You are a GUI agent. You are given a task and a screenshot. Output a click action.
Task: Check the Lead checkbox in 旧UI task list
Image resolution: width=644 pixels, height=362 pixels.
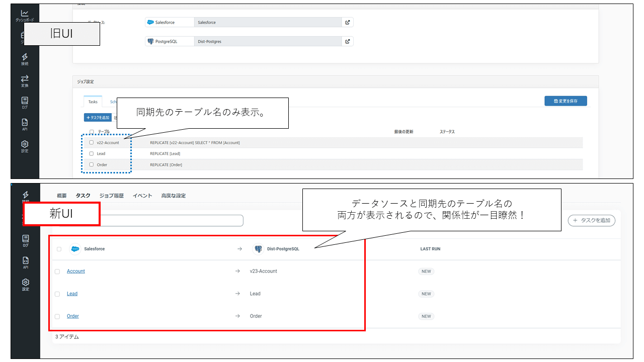pos(92,153)
